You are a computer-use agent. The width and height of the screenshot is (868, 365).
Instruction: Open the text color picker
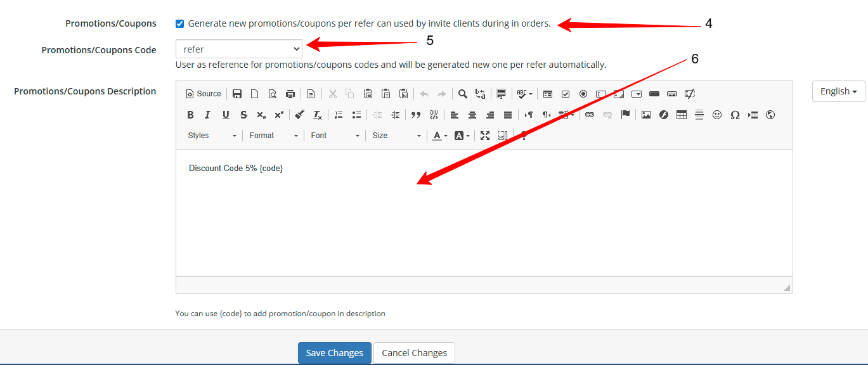439,136
